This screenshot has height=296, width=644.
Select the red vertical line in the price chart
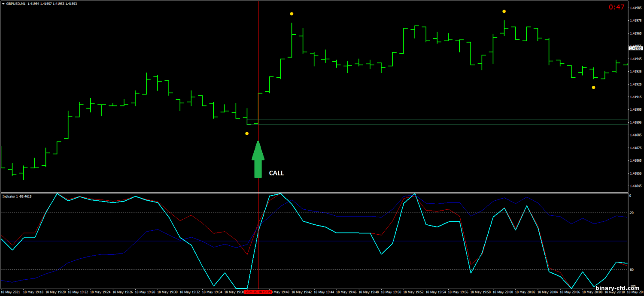coord(258,96)
